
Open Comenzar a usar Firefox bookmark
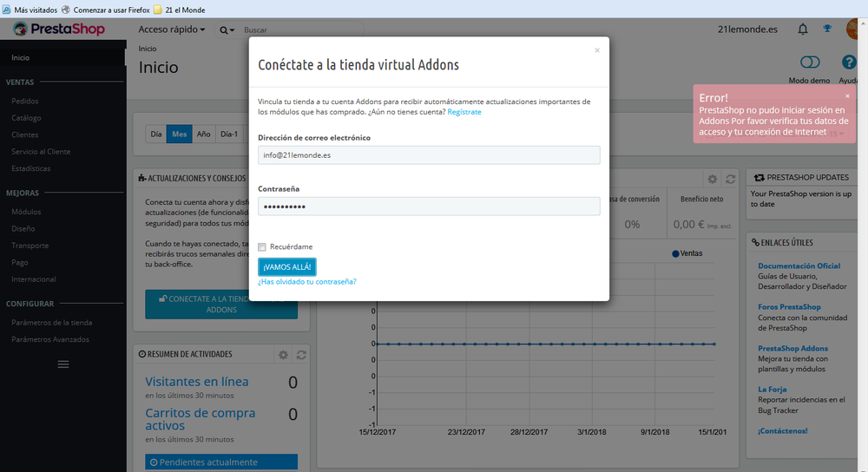(x=105, y=10)
